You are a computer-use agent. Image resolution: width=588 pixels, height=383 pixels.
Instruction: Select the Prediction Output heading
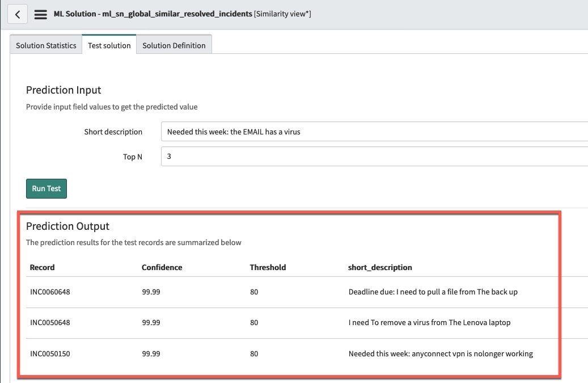tap(67, 226)
